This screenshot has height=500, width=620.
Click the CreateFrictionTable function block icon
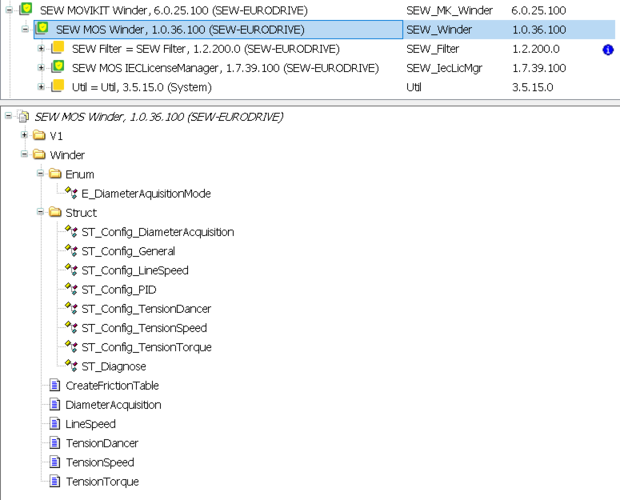[x=55, y=385]
